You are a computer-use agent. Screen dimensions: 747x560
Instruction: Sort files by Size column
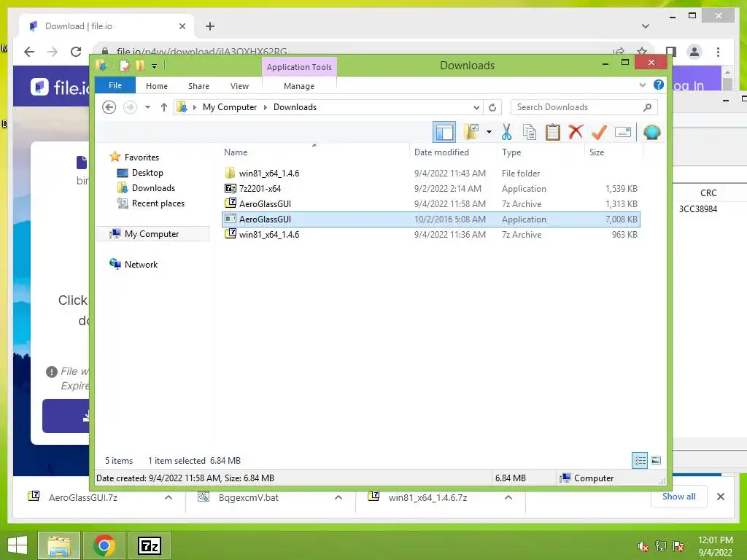click(x=614, y=152)
